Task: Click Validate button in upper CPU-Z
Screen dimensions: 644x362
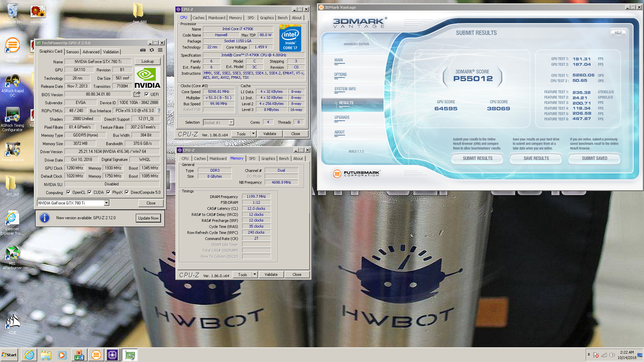Action: pos(270,134)
